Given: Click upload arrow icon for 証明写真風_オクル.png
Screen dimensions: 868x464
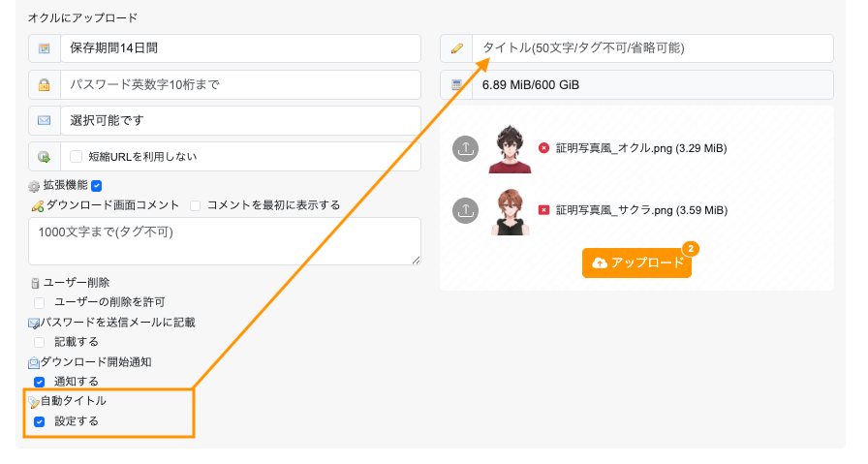Looking at the screenshot, I should click(x=466, y=148).
